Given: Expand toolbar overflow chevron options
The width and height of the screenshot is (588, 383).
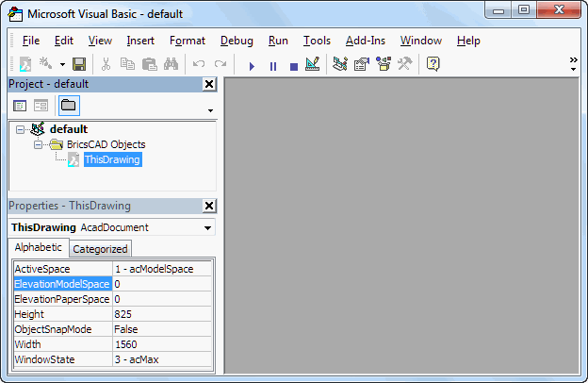Looking at the screenshot, I should pyautogui.click(x=573, y=64).
